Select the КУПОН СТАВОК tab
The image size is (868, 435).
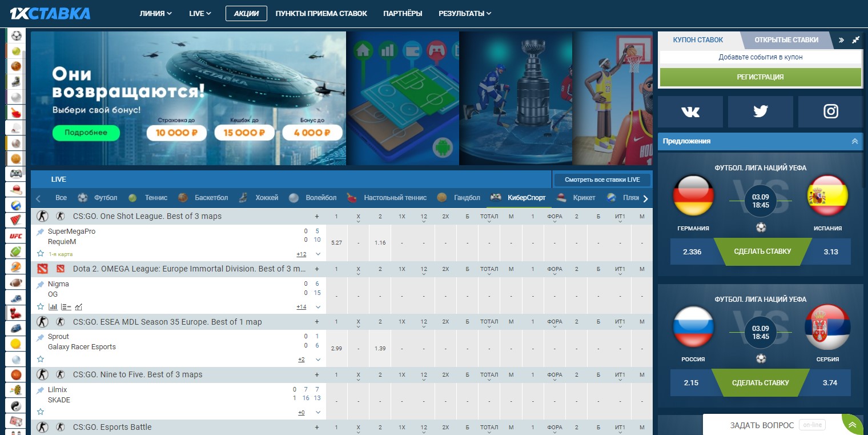tap(698, 40)
